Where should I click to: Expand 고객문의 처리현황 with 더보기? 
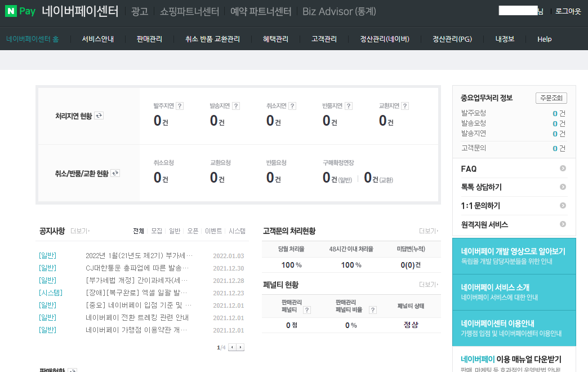(x=428, y=231)
